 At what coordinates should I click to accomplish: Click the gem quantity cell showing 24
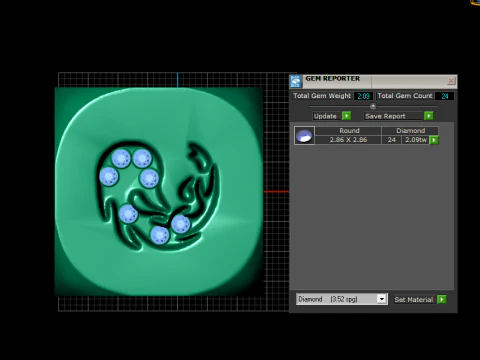(392, 140)
